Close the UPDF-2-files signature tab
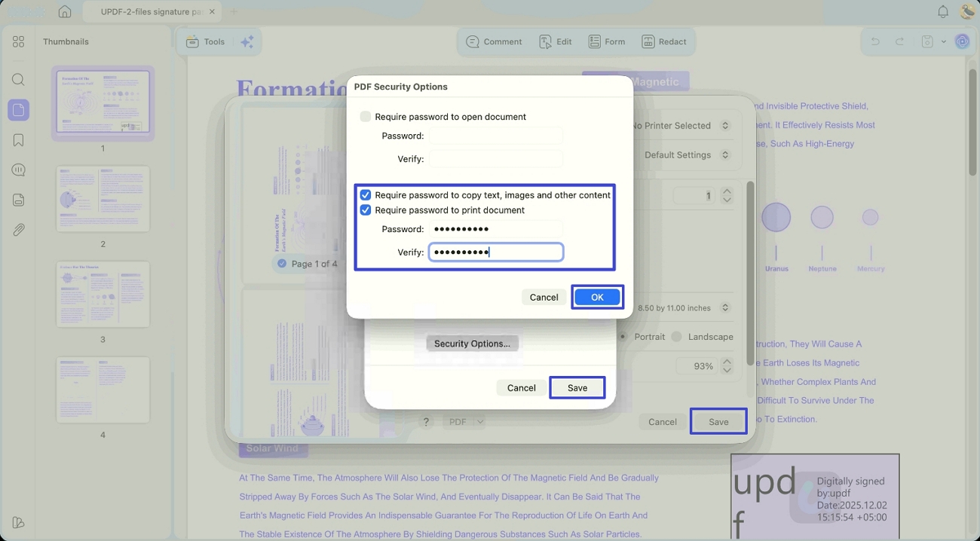This screenshot has width=980, height=541. point(212,12)
